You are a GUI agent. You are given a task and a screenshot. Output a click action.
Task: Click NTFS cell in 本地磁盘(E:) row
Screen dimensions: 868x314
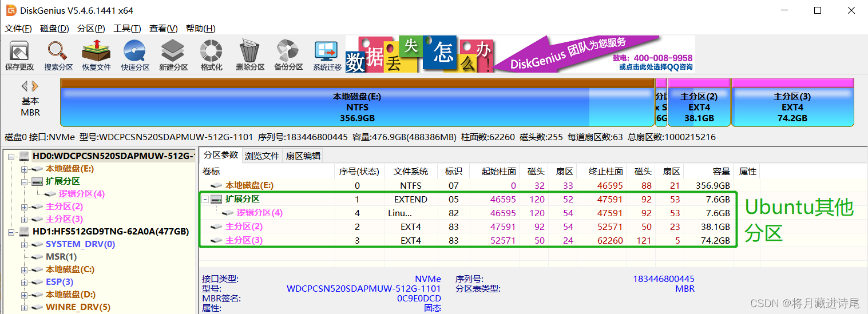(x=411, y=185)
